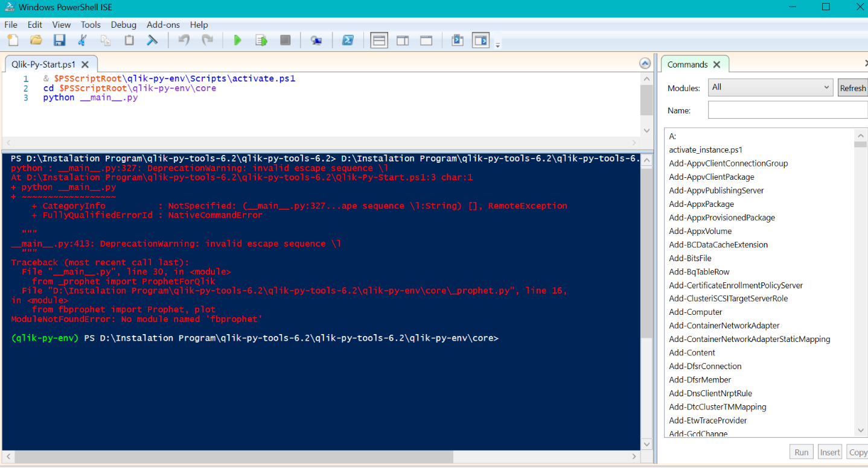Toggle Show Script Pane Maximized layout
The height and width of the screenshot is (468, 868).
[427, 40]
